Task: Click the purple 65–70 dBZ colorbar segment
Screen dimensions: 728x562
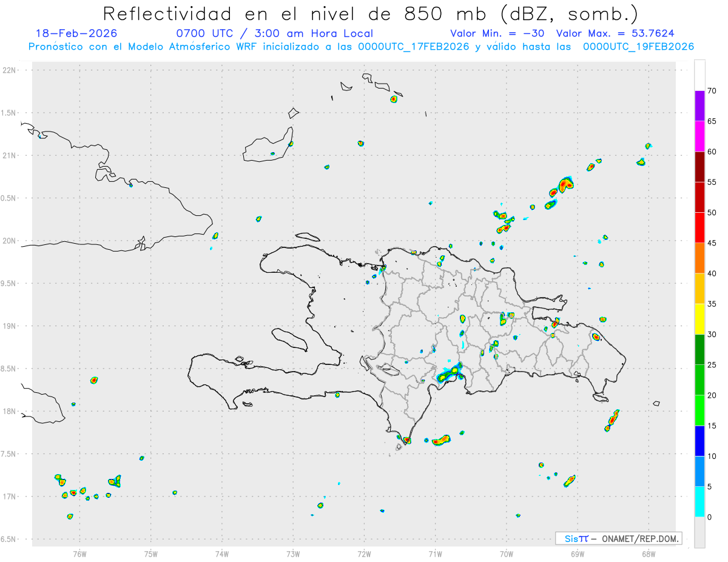Action: 699,105
